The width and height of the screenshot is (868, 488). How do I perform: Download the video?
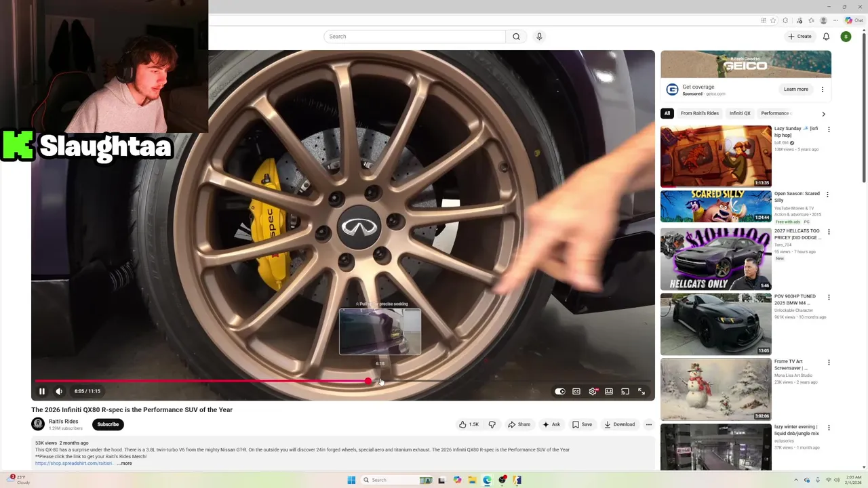pos(620,424)
